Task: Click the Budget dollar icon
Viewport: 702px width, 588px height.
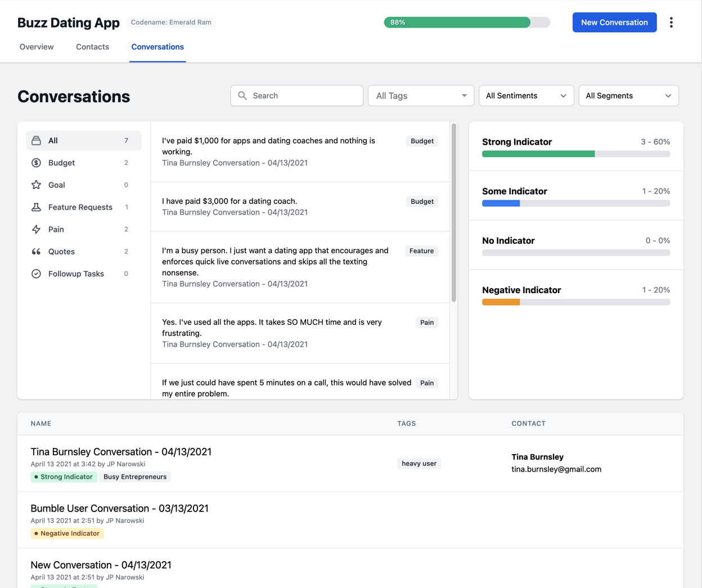Action: (x=36, y=163)
